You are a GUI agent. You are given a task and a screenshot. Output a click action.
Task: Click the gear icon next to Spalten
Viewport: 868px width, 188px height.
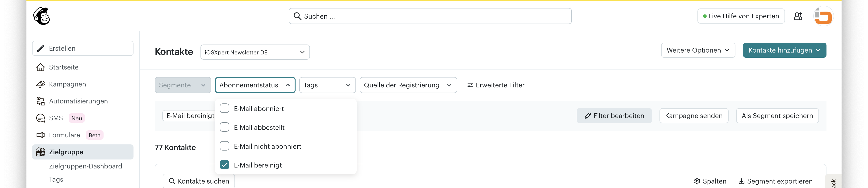697,181
